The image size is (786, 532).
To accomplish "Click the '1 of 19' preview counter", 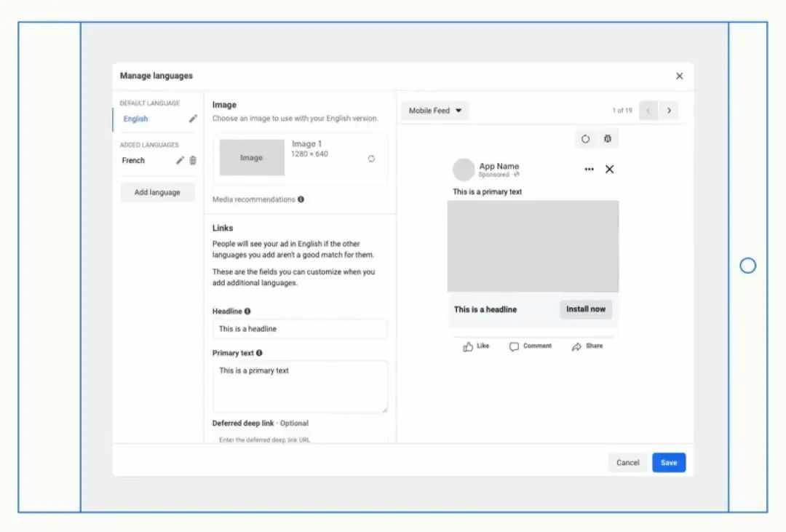I will pos(622,111).
